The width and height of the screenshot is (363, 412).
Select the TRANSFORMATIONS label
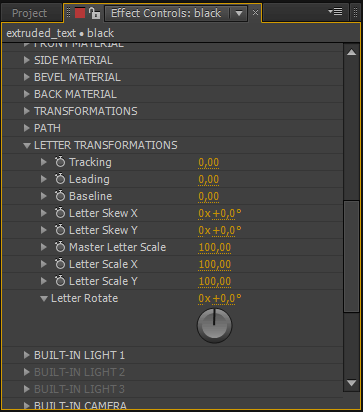86,111
